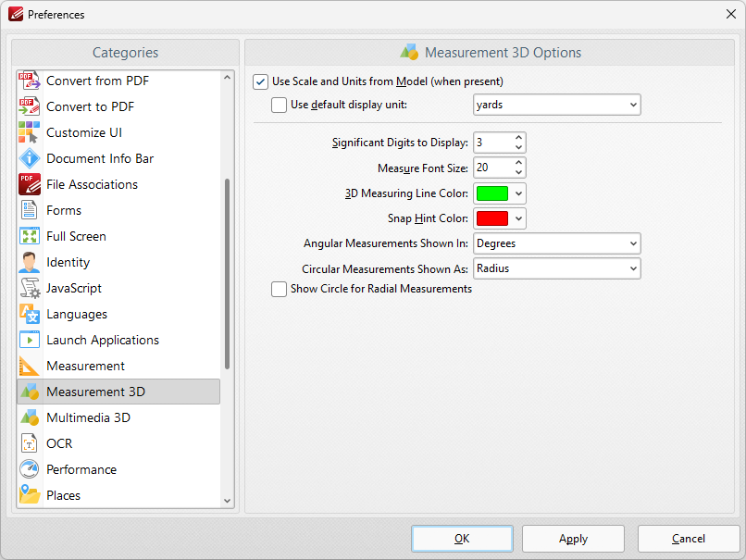
Task: Enable Use default display unit checkbox
Action: 279,105
